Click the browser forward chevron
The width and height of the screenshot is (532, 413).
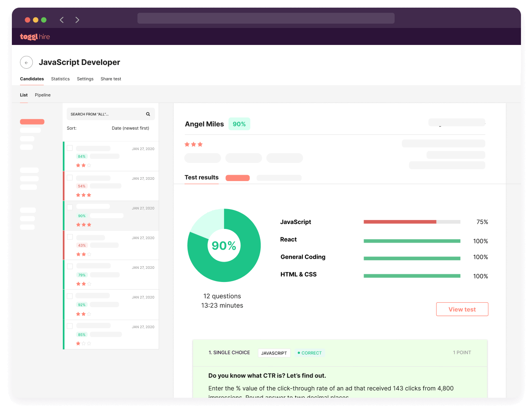(x=77, y=20)
